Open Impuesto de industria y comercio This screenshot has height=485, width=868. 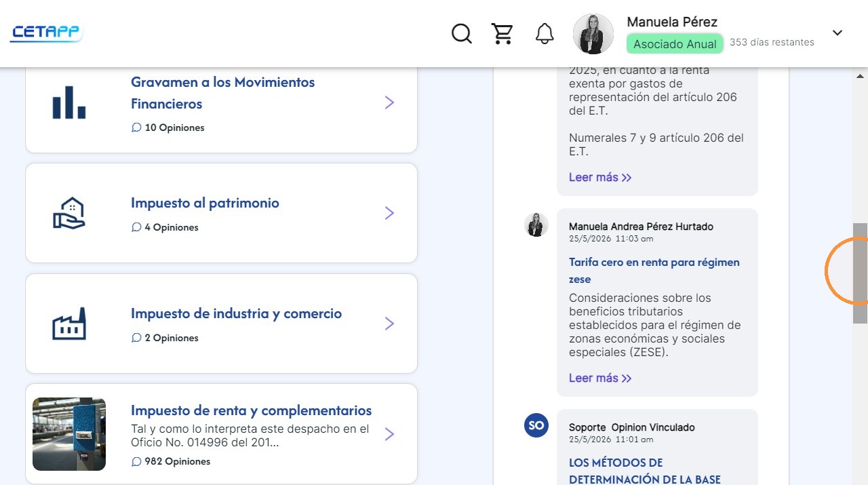coord(236,313)
